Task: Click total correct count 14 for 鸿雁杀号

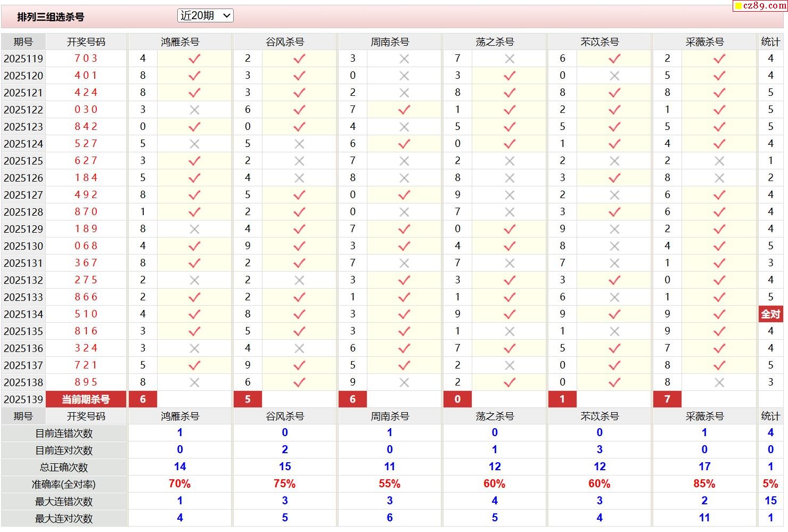Action: click(180, 467)
